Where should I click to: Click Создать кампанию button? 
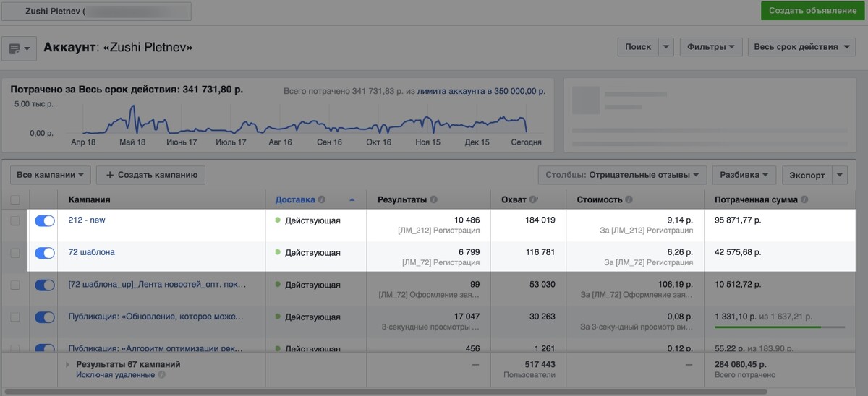coord(151,175)
